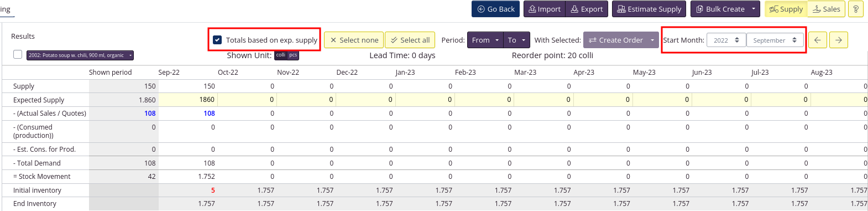The height and width of the screenshot is (211, 868).
Task: Click the Export button
Action: tap(587, 9)
